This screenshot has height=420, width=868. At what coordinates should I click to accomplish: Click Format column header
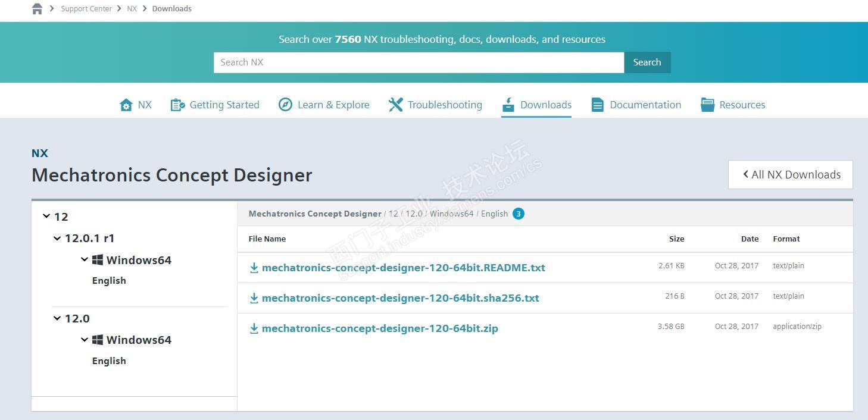tap(786, 239)
